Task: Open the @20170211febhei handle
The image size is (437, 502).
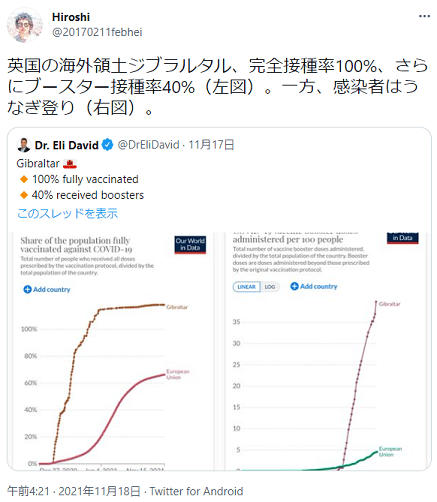Action: click(97, 32)
